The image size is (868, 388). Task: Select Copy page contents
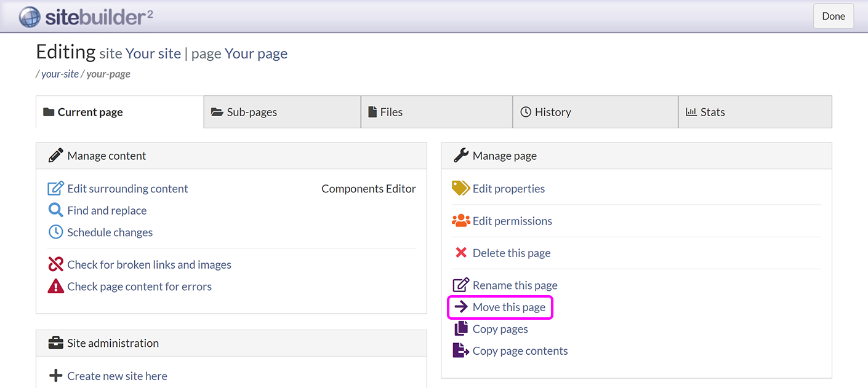[x=519, y=350]
